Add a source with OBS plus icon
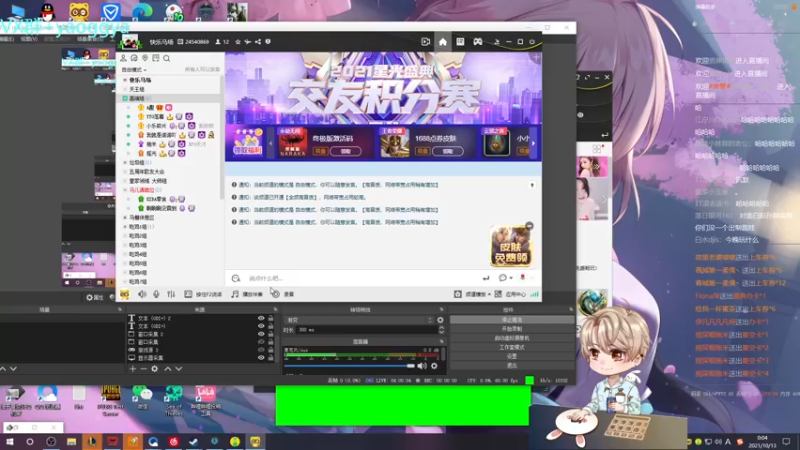Image resolution: width=800 pixels, height=450 pixels. (133, 369)
